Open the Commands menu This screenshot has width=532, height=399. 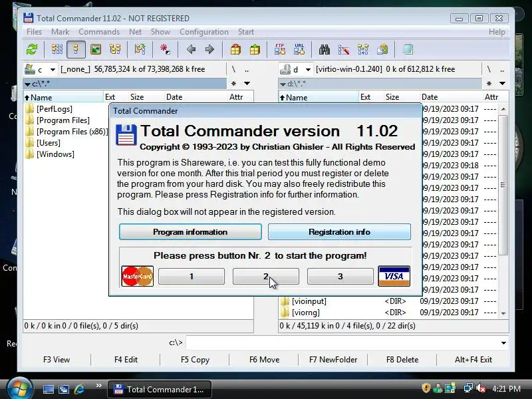pyautogui.click(x=99, y=32)
